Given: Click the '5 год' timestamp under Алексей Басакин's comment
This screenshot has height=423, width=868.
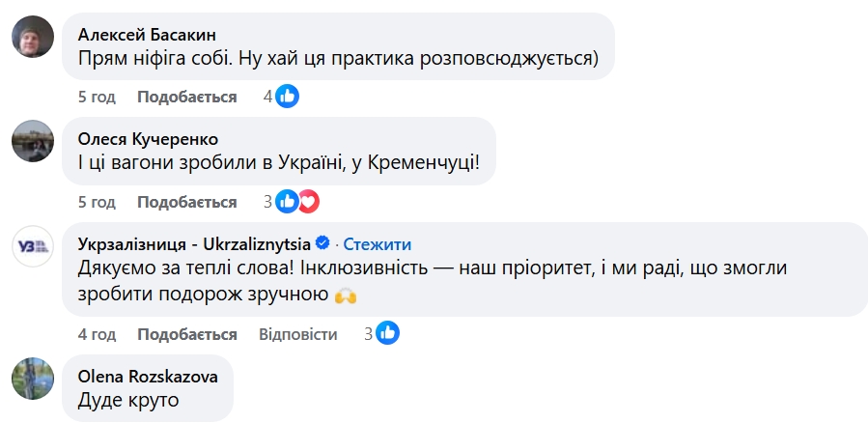Looking at the screenshot, I should click(97, 97).
